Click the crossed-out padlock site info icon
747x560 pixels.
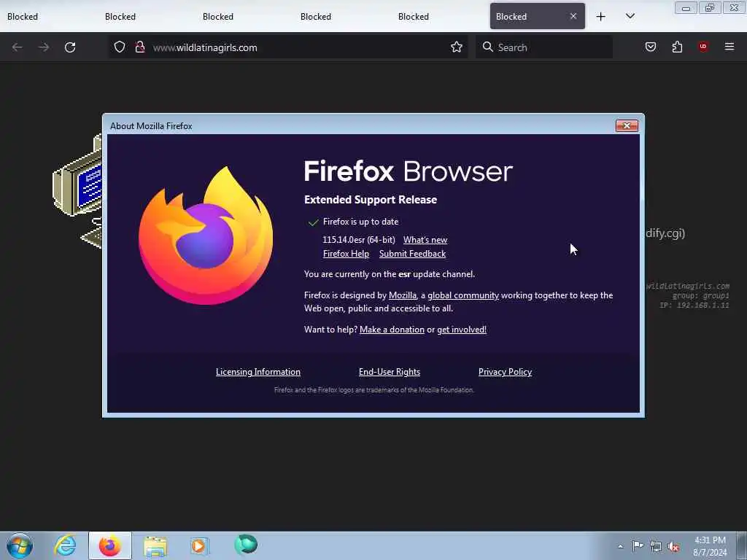139,47
